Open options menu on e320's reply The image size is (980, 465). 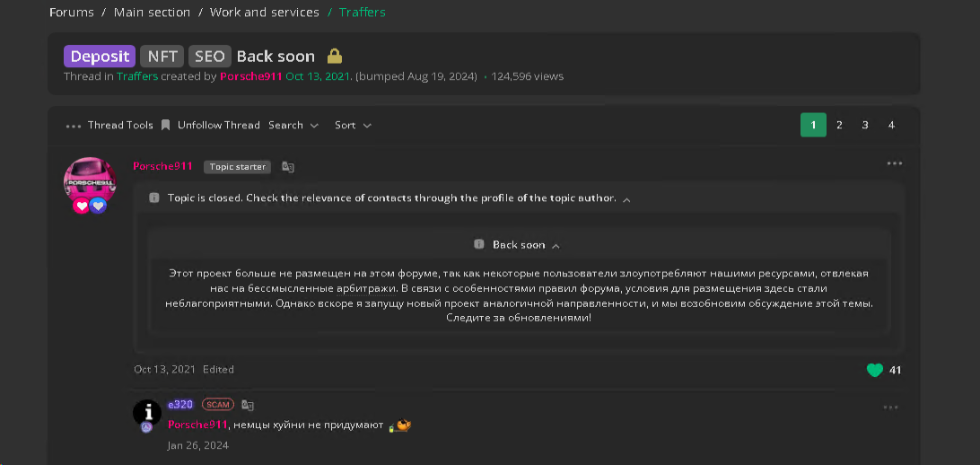point(889,408)
